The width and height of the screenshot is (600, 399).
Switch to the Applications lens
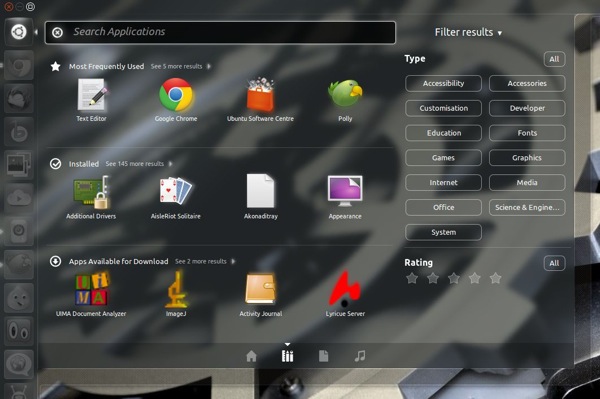(x=287, y=356)
